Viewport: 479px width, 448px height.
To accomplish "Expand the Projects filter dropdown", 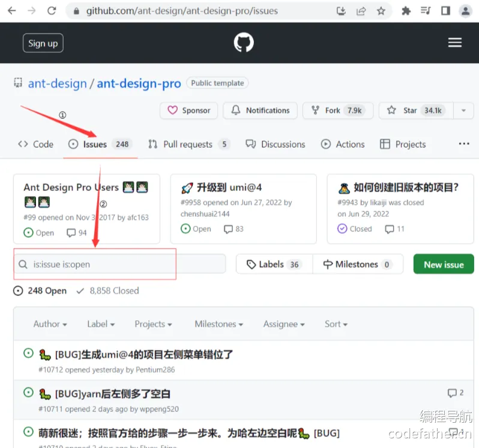I will [153, 324].
